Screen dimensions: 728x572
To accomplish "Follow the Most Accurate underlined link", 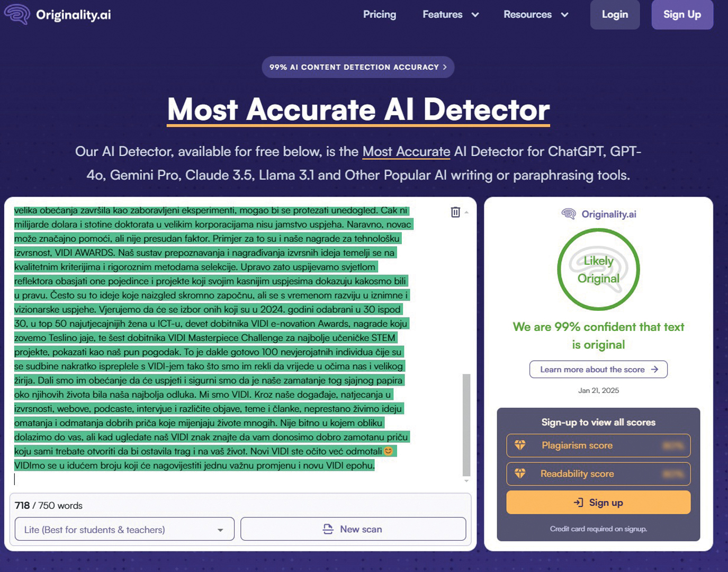I will click(x=406, y=151).
